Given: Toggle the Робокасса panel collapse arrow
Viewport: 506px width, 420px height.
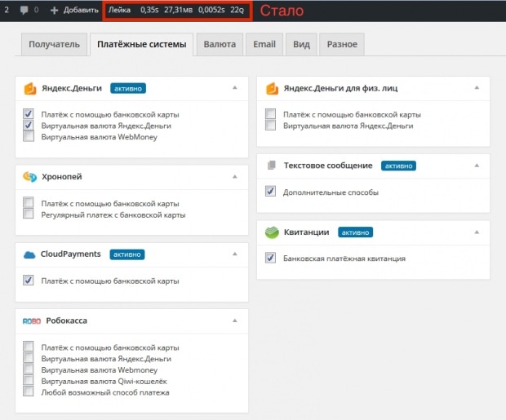Looking at the screenshot, I should (x=234, y=321).
